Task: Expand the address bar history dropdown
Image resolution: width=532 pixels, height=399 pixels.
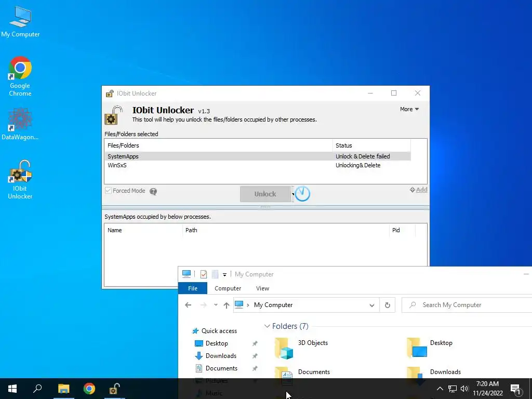Action: pos(372,305)
